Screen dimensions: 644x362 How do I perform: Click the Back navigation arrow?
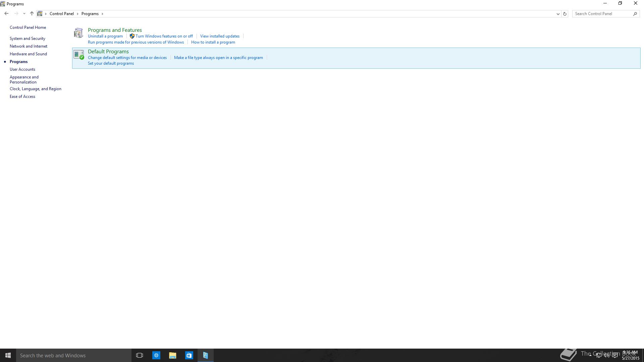6,14
